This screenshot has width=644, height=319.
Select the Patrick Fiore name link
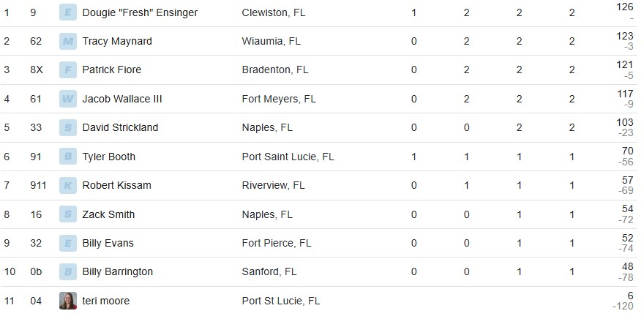[x=112, y=70]
